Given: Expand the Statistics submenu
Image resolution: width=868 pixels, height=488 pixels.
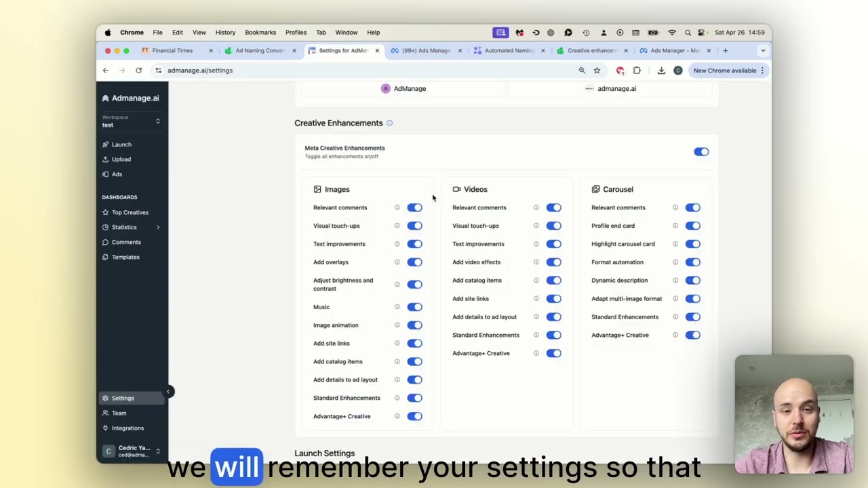Looking at the screenshot, I should (x=158, y=227).
